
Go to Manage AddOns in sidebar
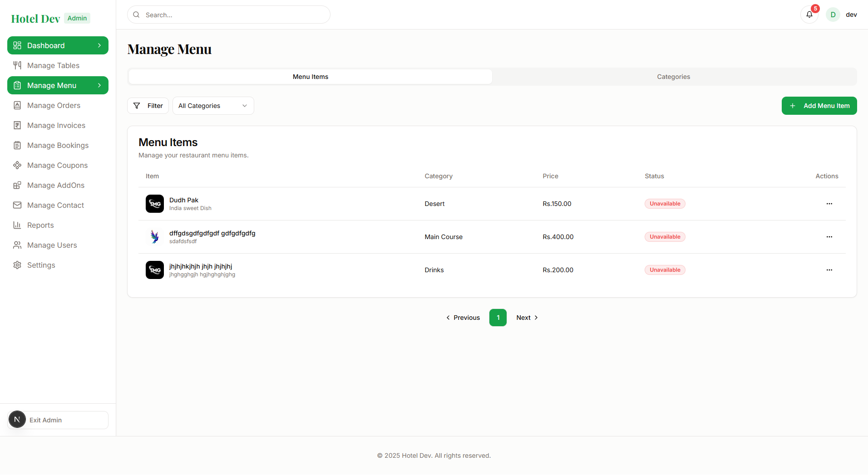(x=55, y=185)
